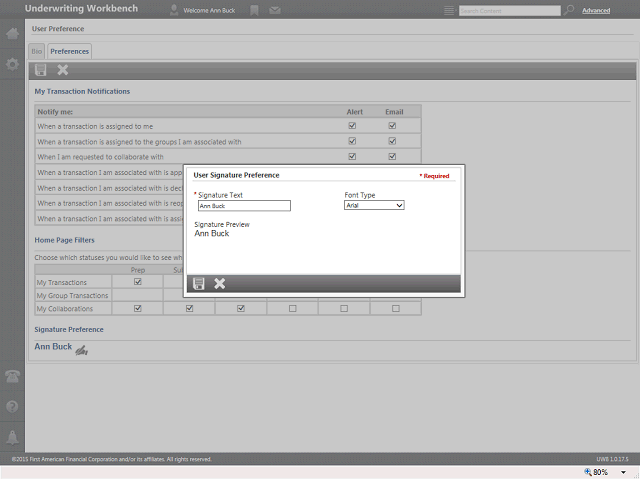Viewport: 640px width, 480px height.
Task: Click the user profile icon in header
Action: pos(174,10)
